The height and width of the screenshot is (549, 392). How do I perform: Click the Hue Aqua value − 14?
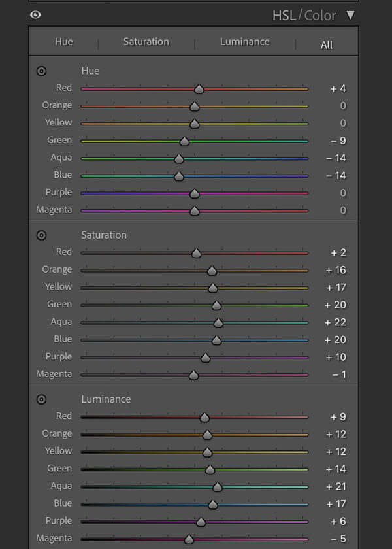[x=336, y=158]
